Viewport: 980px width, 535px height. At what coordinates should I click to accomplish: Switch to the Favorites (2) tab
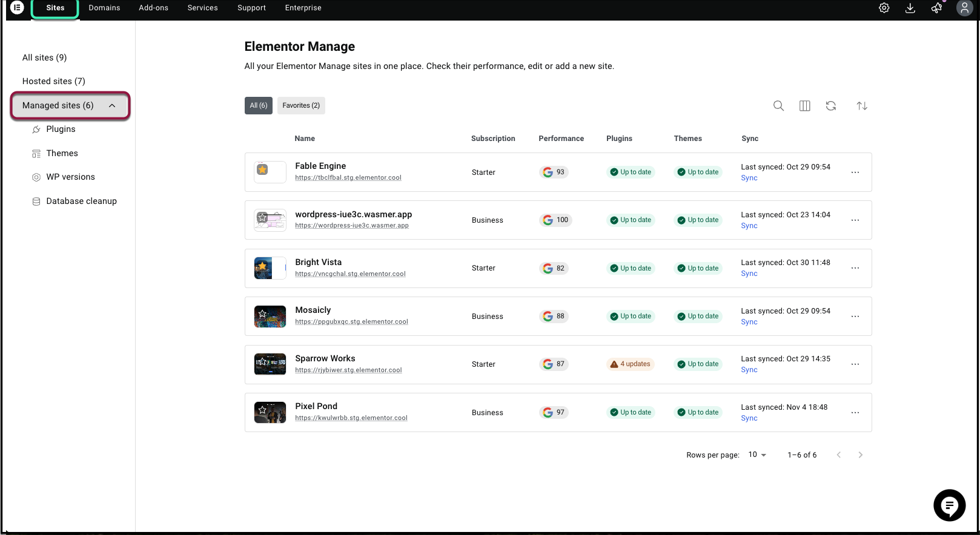[301, 105]
